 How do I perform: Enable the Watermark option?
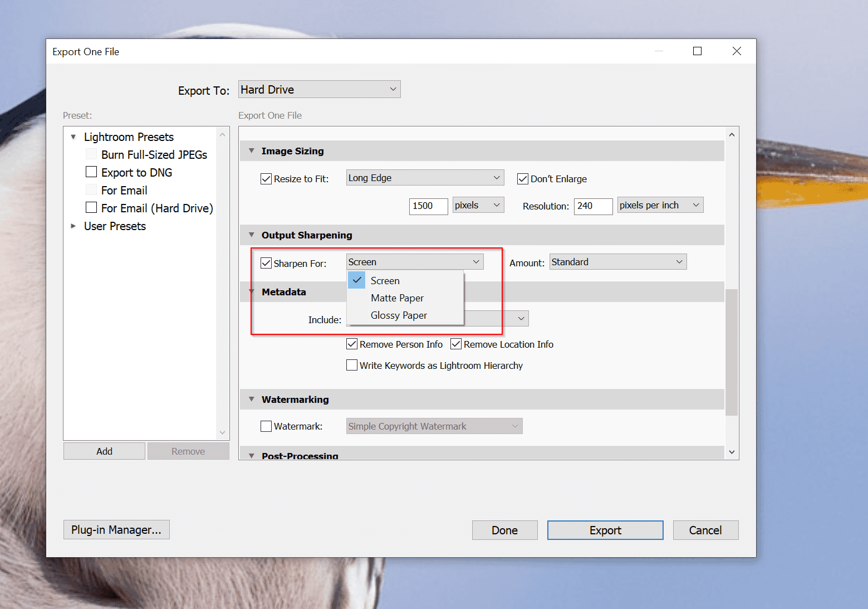266,426
